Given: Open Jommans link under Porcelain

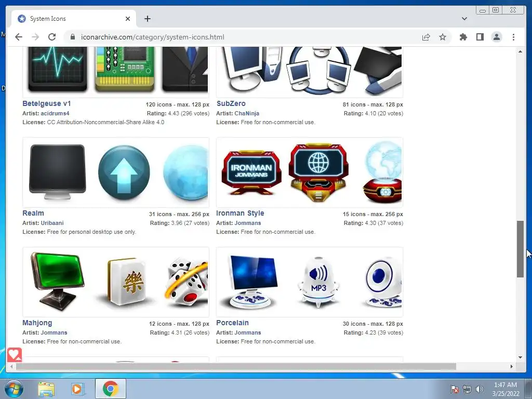Looking at the screenshot, I should 248,332.
